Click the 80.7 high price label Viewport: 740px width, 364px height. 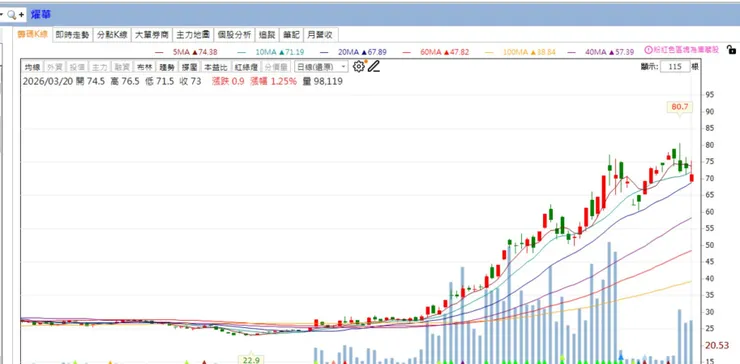(x=680, y=107)
